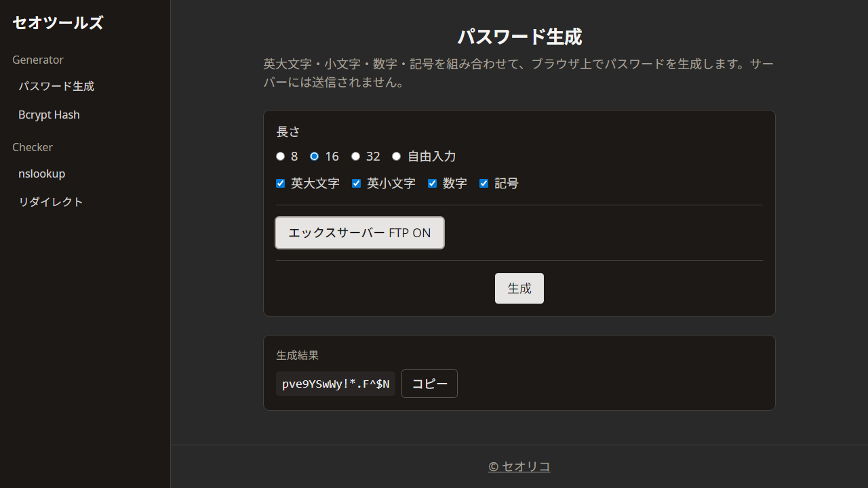Open the セオリコ footer link
Image resolution: width=868 pixels, height=488 pixels.
coord(519,466)
